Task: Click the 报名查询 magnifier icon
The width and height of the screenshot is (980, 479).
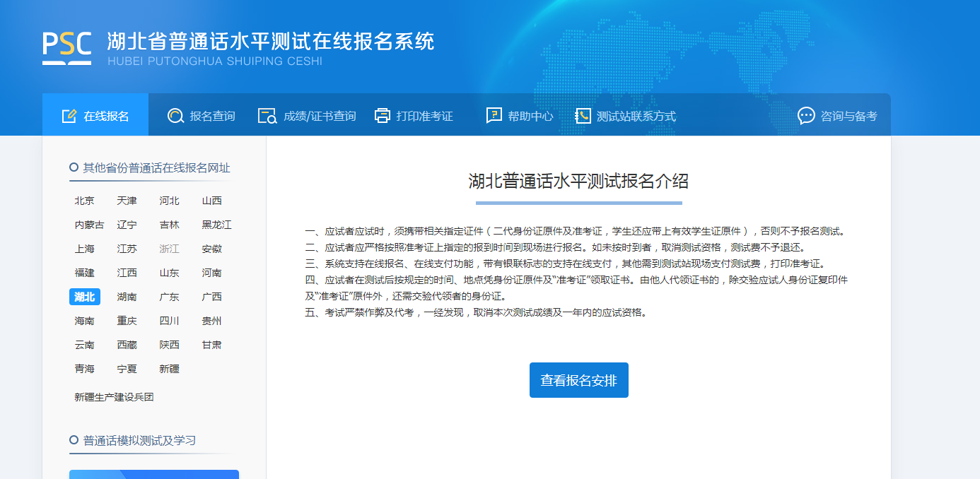Action: pyautogui.click(x=175, y=116)
